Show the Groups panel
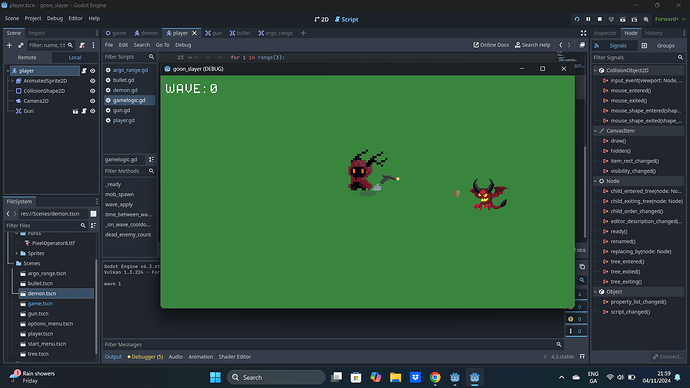This screenshot has height=388, width=690. [x=661, y=46]
